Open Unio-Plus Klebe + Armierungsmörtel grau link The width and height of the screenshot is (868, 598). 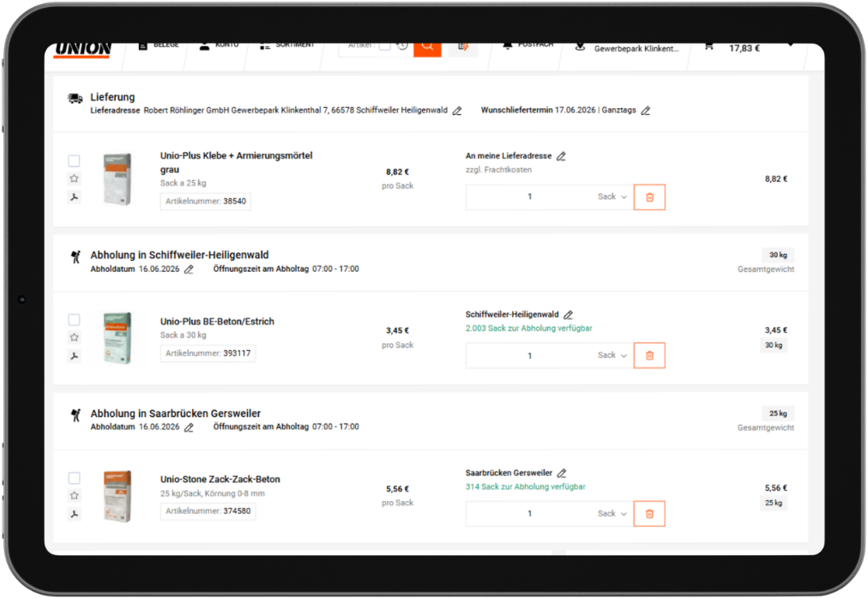coord(237,162)
